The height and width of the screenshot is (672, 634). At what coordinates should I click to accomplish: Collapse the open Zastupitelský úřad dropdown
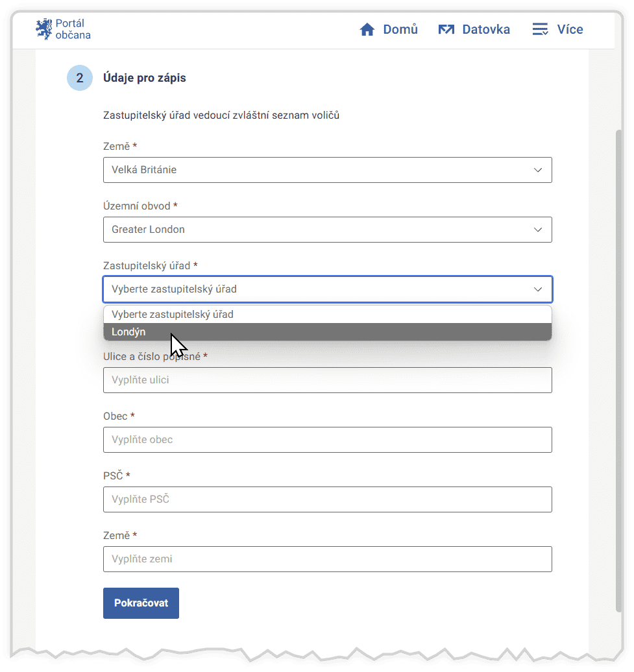(327, 289)
